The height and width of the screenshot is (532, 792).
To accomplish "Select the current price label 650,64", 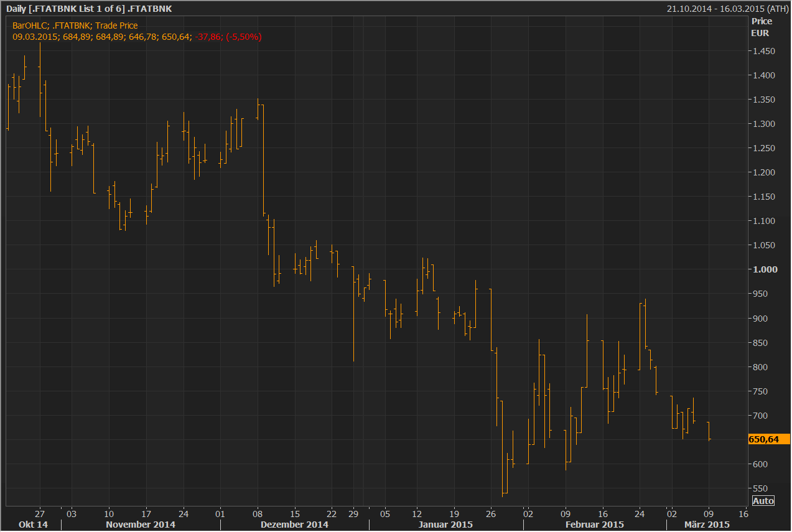I will pyautogui.click(x=769, y=439).
